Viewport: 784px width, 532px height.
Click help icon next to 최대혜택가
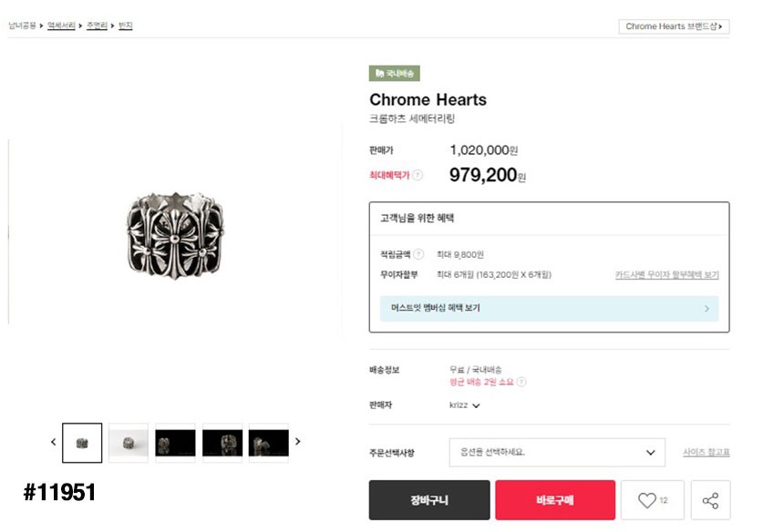tap(418, 175)
